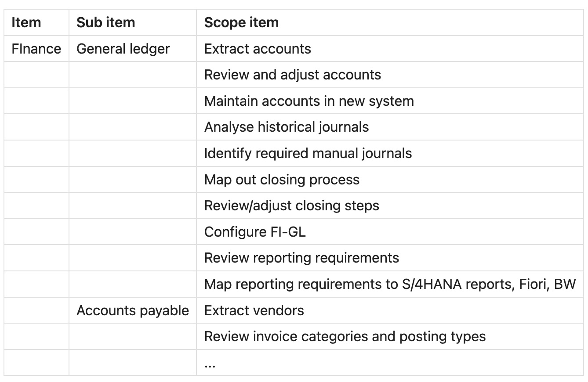Click the 'Configure FI-GL' cell
This screenshot has width=588, height=382.
[x=390, y=231]
